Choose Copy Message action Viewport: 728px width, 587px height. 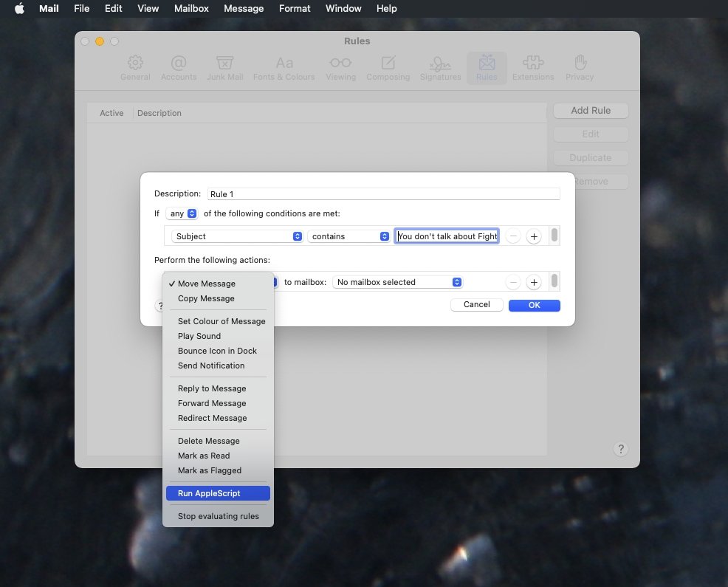click(219, 298)
